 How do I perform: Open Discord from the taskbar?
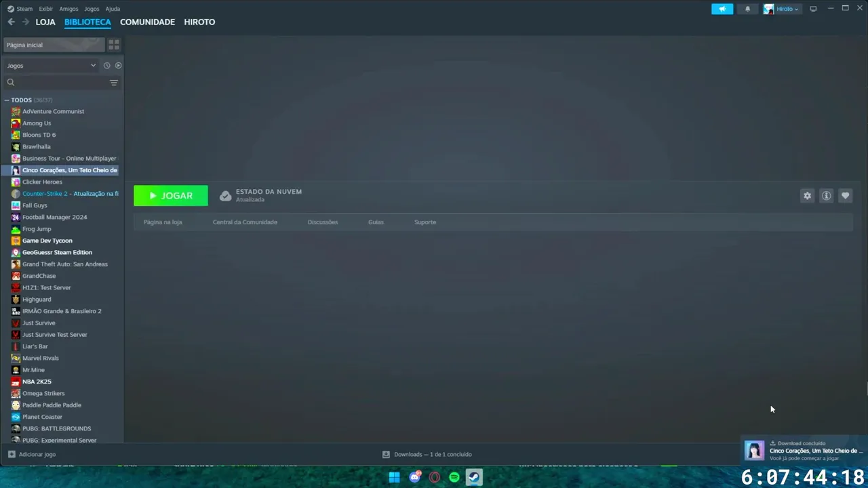click(415, 477)
